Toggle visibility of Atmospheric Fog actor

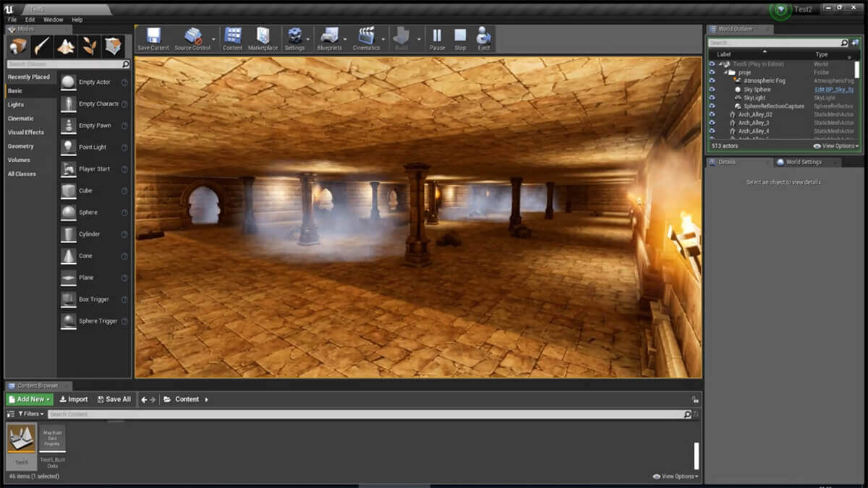tap(712, 81)
